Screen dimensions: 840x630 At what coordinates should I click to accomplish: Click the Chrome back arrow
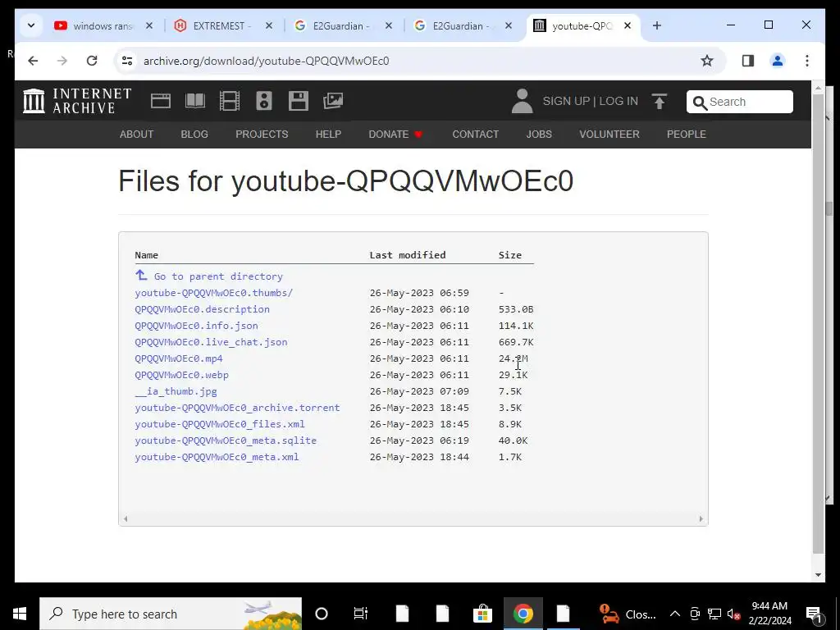tap(33, 61)
